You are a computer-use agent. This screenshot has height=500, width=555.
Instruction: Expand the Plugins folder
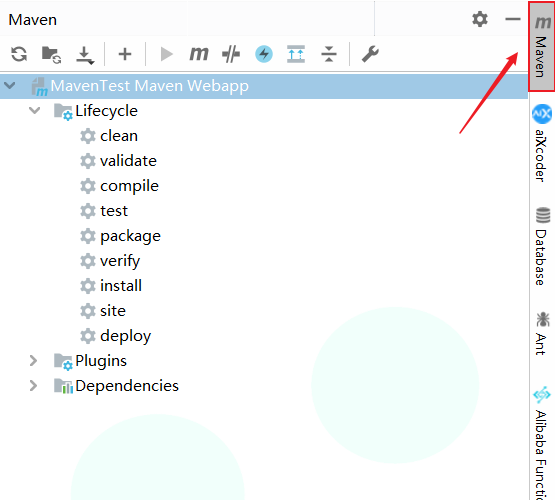[33, 361]
